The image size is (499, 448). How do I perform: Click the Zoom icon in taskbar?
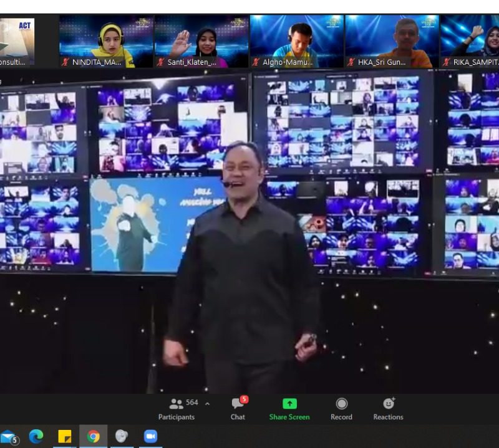[150, 437]
